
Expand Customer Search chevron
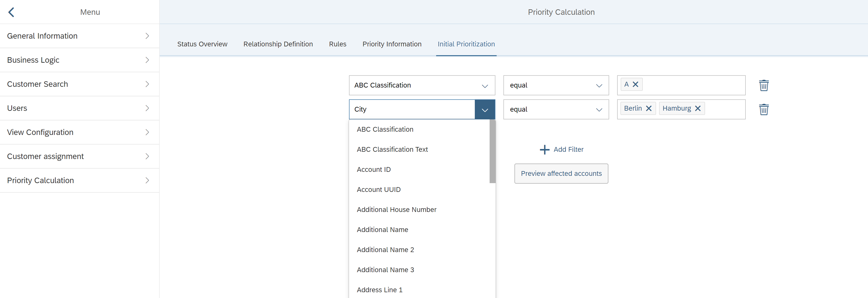[x=147, y=84]
